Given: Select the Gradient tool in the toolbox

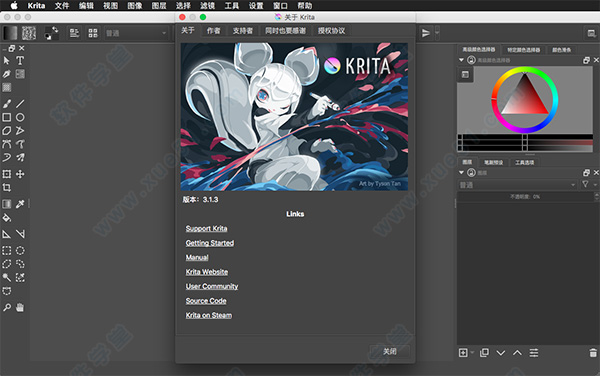Looking at the screenshot, I should [7, 204].
